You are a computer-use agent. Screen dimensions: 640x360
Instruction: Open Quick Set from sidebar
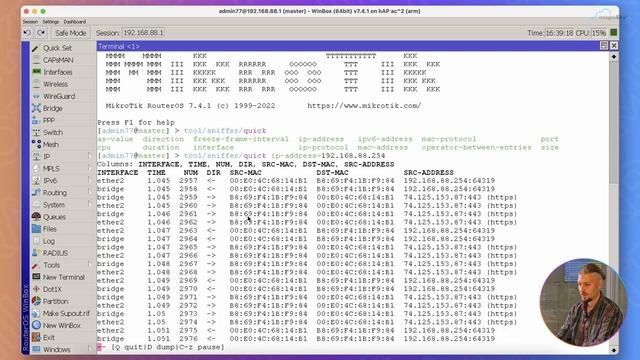[57, 48]
